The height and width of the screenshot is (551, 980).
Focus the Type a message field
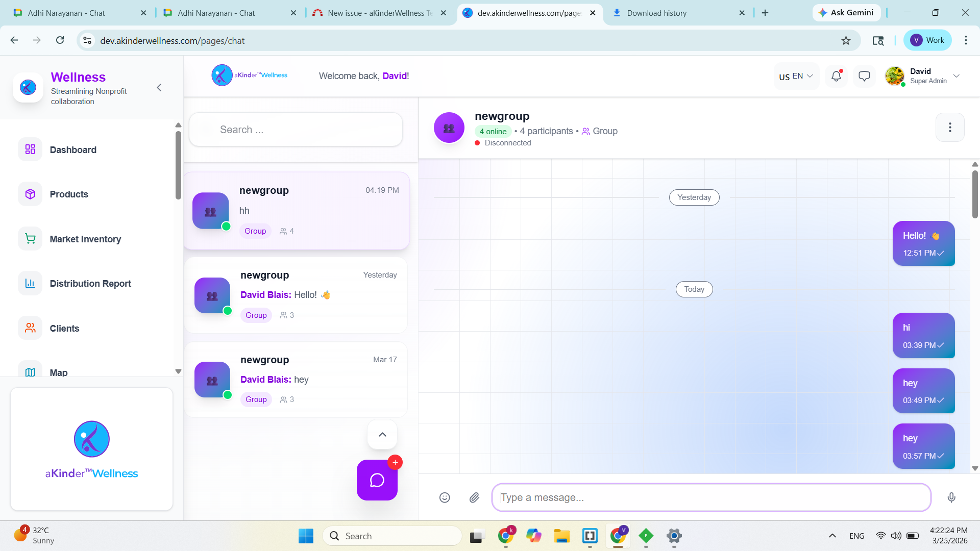(x=710, y=497)
